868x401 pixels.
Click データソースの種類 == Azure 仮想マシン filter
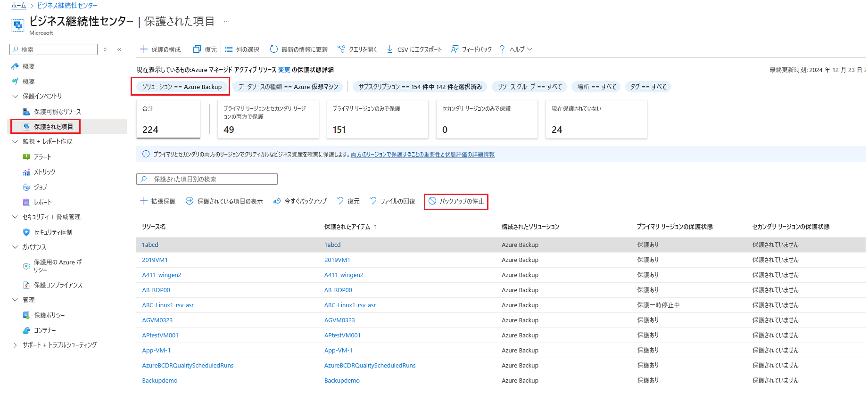(288, 87)
